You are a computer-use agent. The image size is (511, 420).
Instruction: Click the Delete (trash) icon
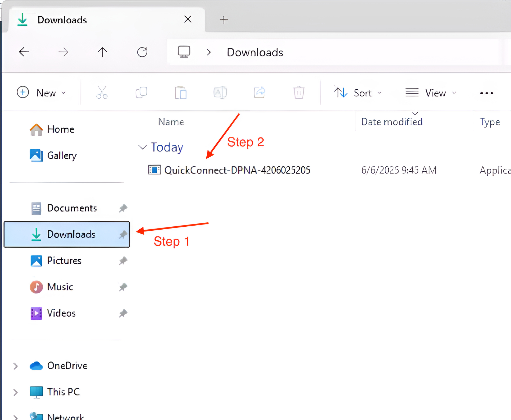[x=299, y=92]
